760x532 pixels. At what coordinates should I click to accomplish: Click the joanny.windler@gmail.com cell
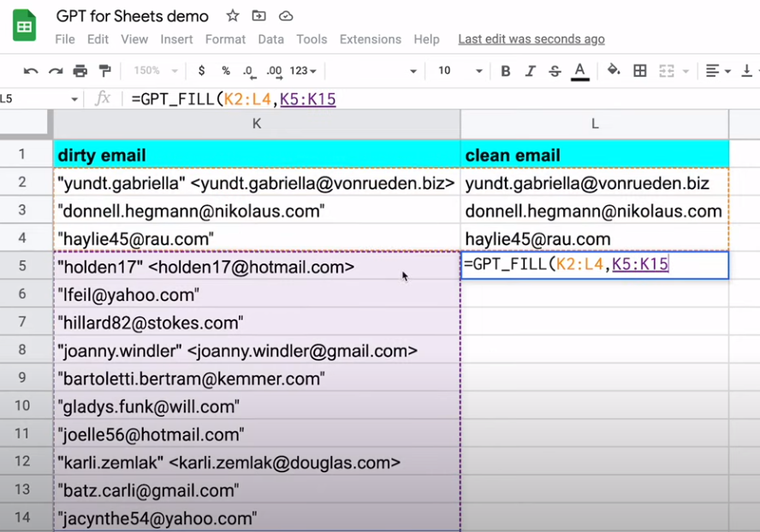click(x=257, y=350)
